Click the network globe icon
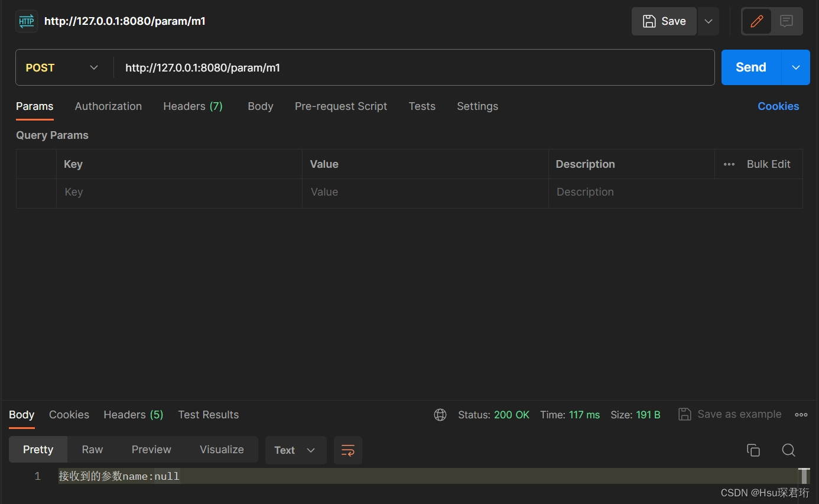Image resolution: width=819 pixels, height=504 pixels. 440,415
